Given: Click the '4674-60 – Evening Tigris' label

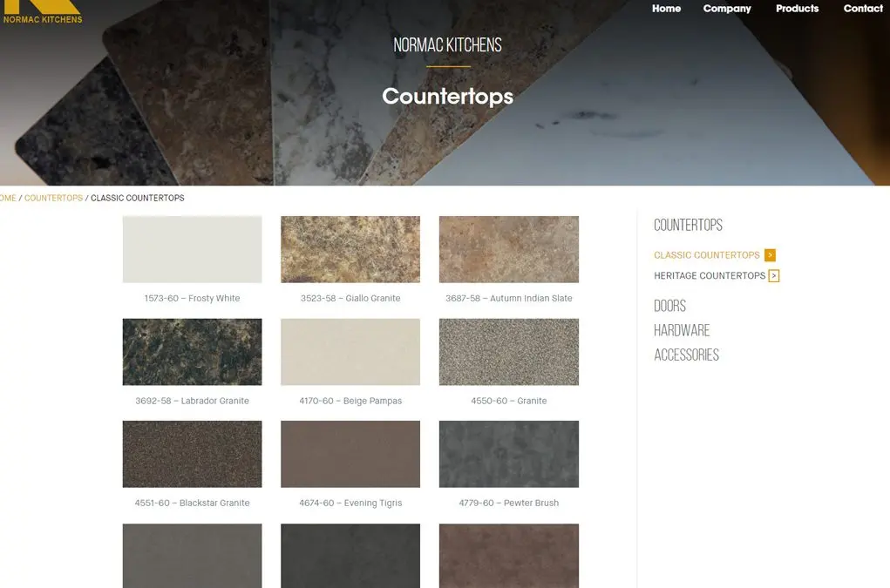Looking at the screenshot, I should (x=350, y=503).
